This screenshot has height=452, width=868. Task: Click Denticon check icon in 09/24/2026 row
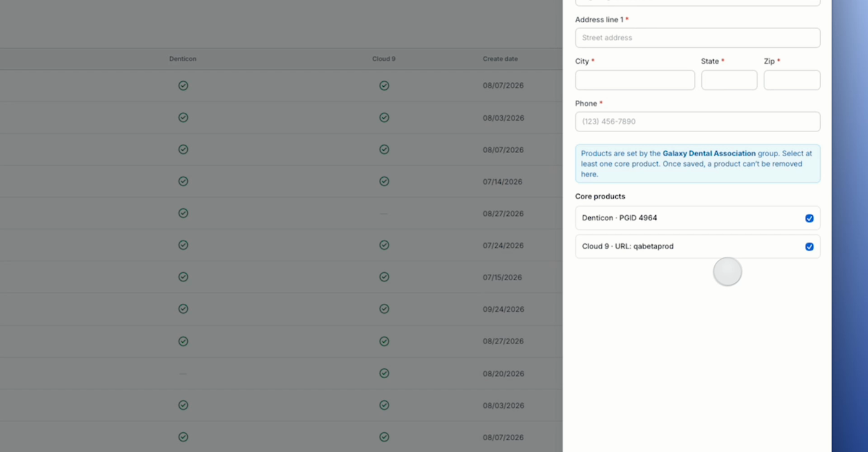click(183, 309)
